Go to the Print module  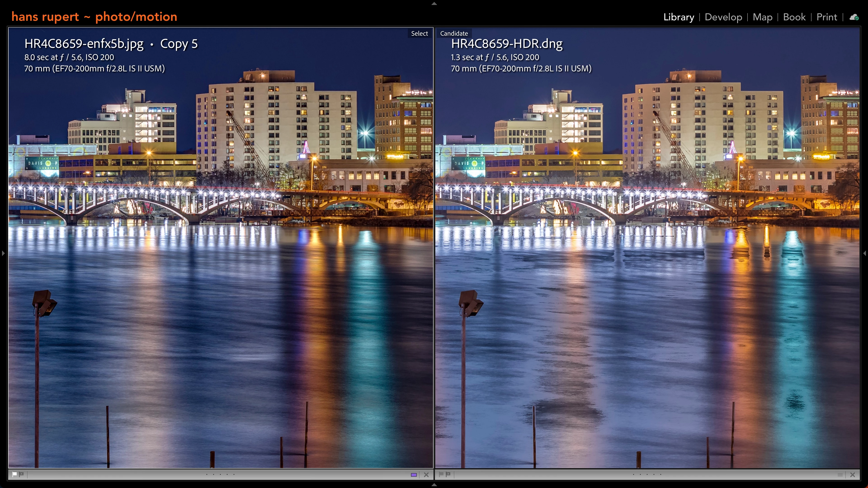[827, 17]
